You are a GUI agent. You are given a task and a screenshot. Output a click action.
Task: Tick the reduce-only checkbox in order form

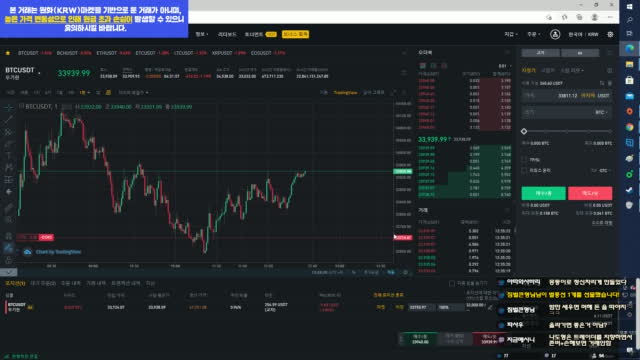point(524,170)
